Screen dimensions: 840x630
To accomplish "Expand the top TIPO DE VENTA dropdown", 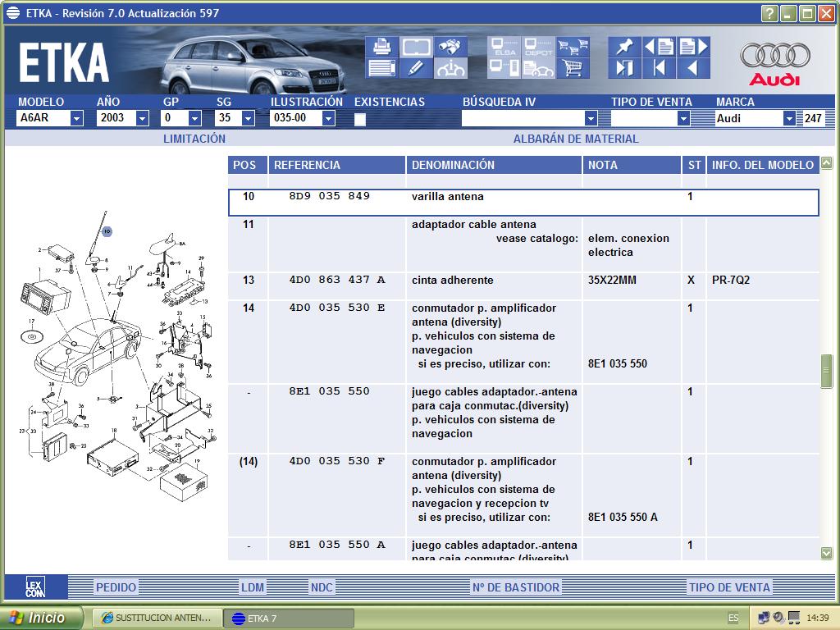I will pos(683,118).
